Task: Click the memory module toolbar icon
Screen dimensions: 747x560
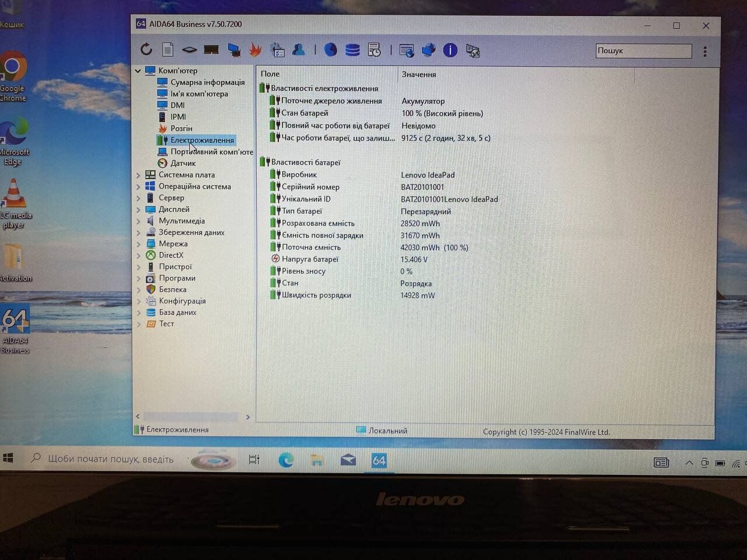Action: point(211,50)
